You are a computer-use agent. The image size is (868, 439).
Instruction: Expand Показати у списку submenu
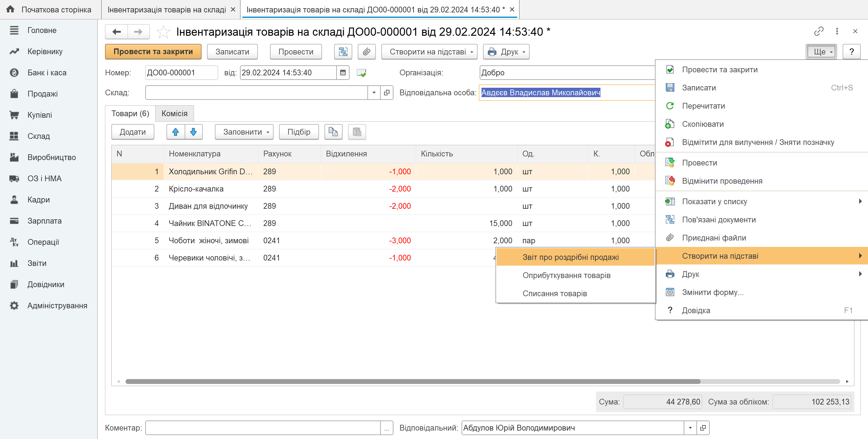click(x=762, y=201)
